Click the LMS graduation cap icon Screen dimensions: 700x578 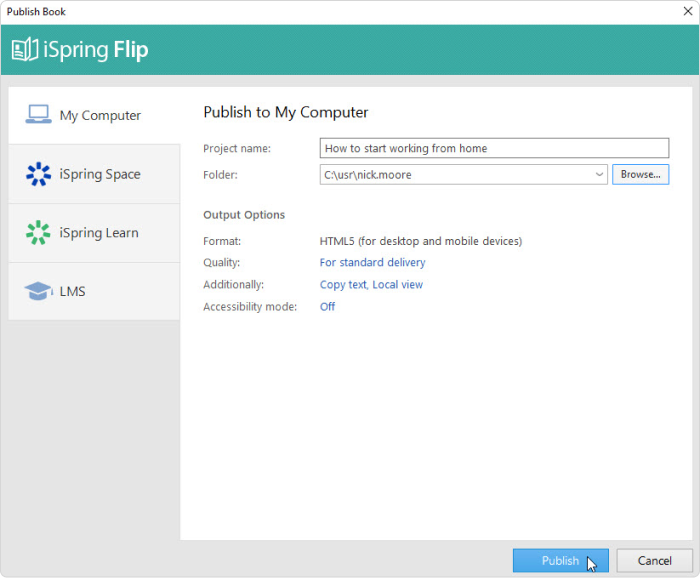(x=38, y=291)
